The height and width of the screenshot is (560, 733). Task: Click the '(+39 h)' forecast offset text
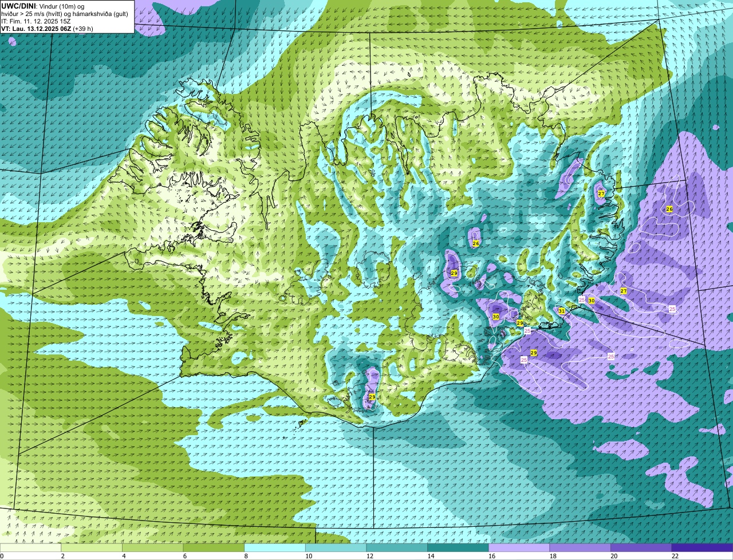[x=83, y=29]
